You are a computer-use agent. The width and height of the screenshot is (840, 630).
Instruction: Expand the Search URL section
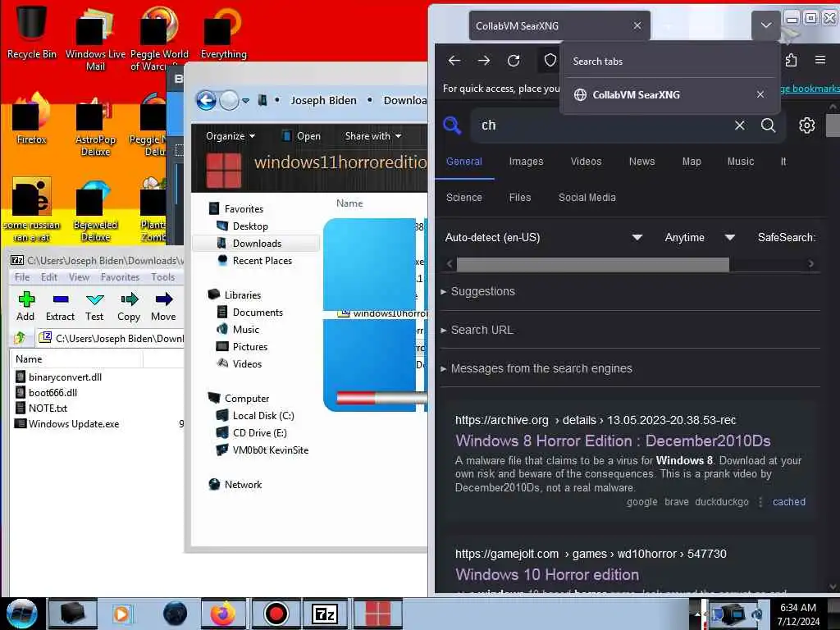(x=477, y=330)
